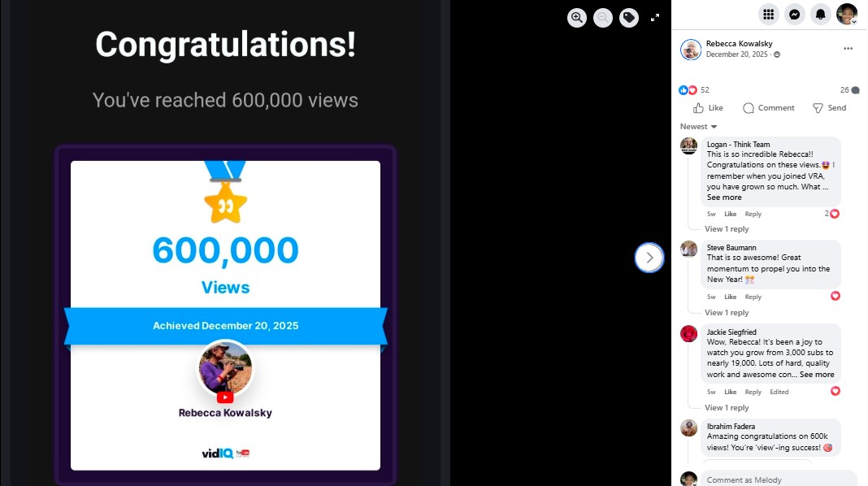The width and height of the screenshot is (868, 486).
Task: Open Rebecca Kowalsky's profile name link
Action: click(x=739, y=44)
